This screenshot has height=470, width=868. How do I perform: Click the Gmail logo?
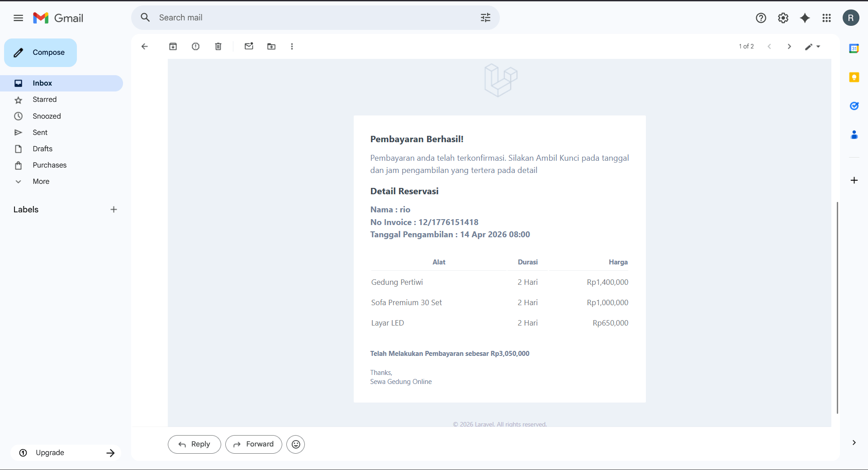point(58,18)
